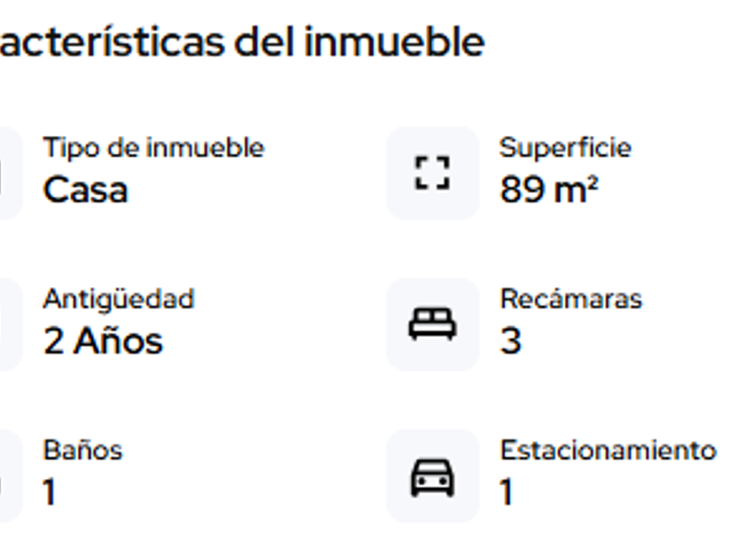747x560 pixels.
Task: Click the m² unit symbol
Action: click(576, 189)
